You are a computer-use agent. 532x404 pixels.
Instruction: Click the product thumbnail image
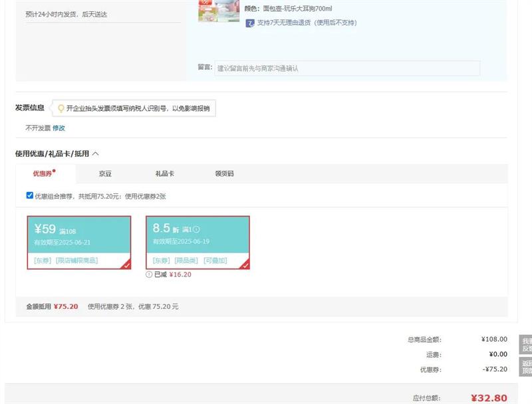tap(218, 11)
